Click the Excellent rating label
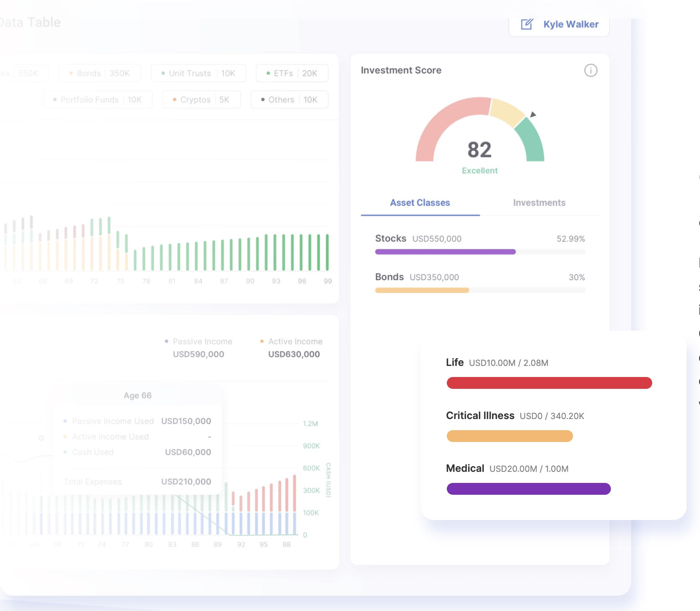Image resolution: width=700 pixels, height=611 pixels. [x=480, y=171]
